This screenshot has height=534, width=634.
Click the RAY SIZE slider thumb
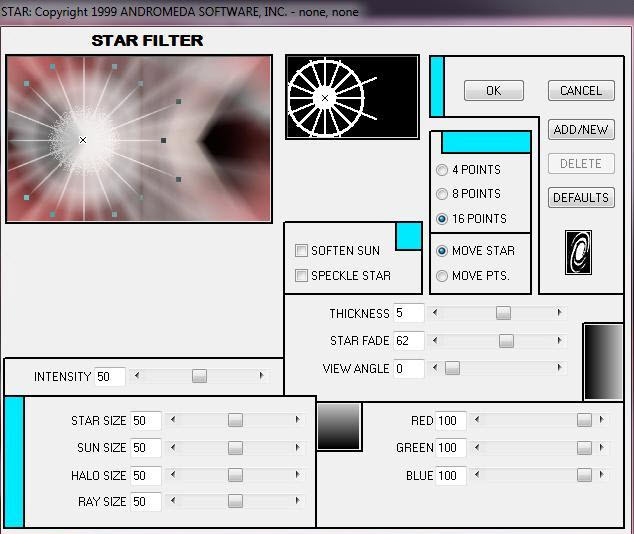point(235,501)
